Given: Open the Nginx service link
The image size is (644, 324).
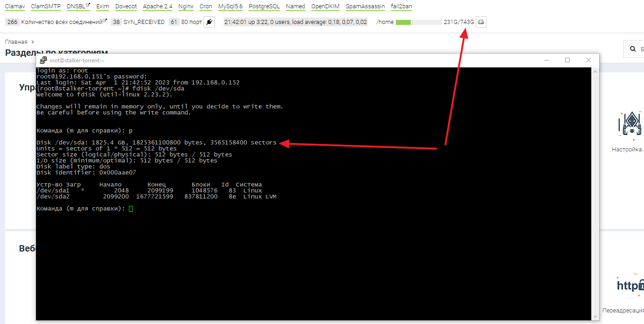Looking at the screenshot, I should point(186,6).
